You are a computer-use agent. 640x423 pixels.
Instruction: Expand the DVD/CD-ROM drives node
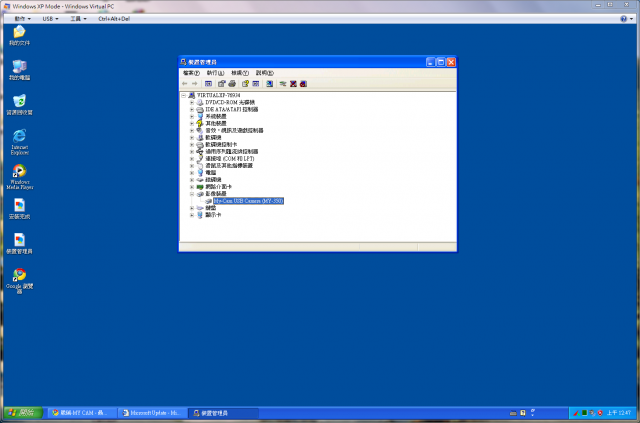pyautogui.click(x=192, y=102)
